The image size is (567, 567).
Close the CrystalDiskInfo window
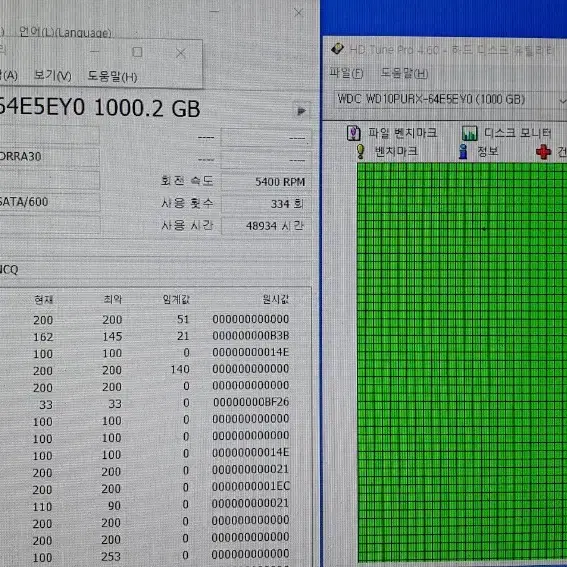(x=298, y=13)
